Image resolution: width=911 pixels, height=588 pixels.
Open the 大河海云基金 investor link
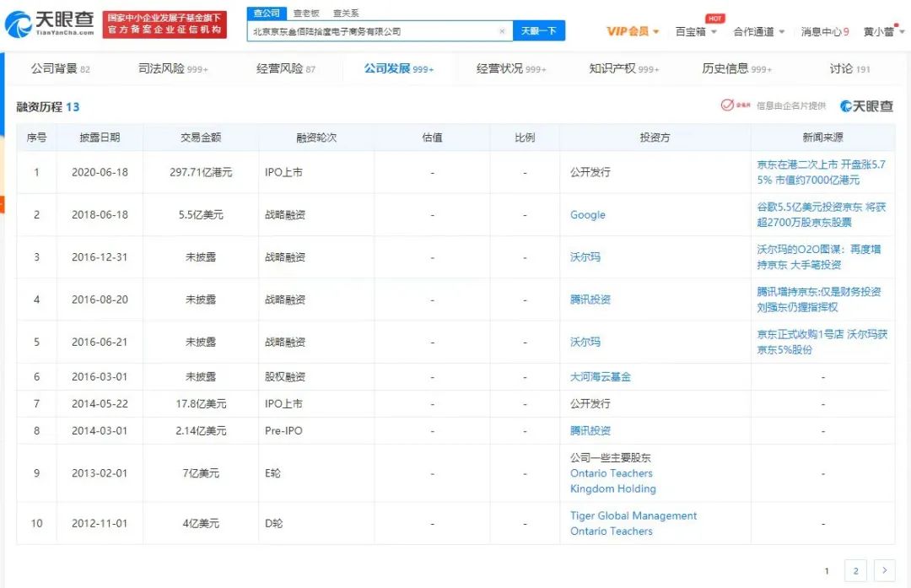(601, 376)
